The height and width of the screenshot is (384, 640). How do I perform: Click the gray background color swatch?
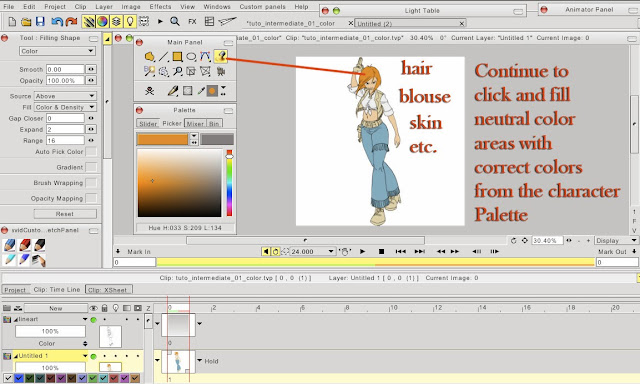click(217, 139)
